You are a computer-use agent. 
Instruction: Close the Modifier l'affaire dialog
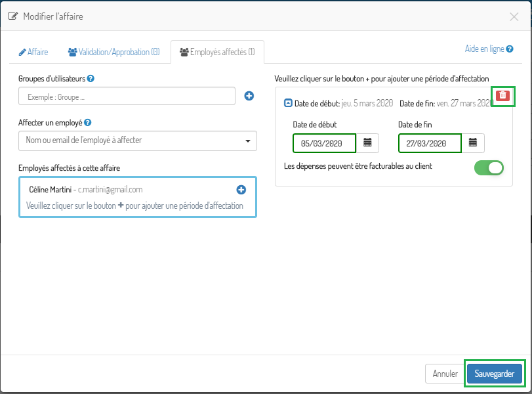514,16
